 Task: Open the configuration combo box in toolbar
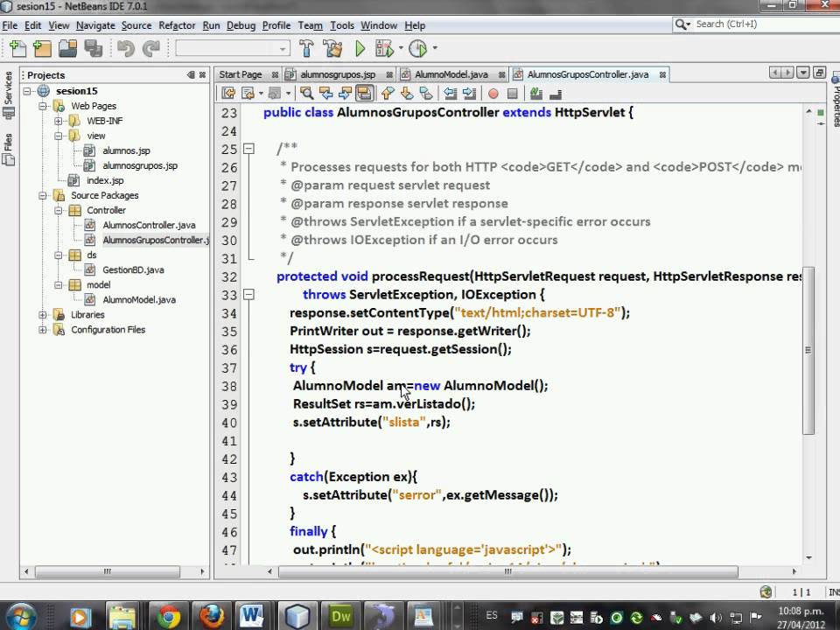(x=233, y=49)
